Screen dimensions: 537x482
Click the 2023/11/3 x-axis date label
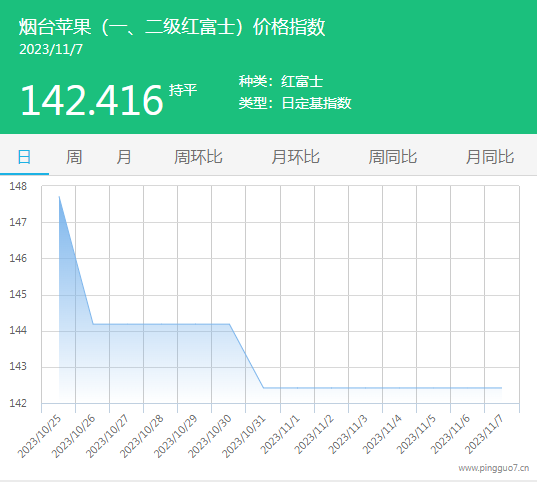pyautogui.click(x=348, y=434)
